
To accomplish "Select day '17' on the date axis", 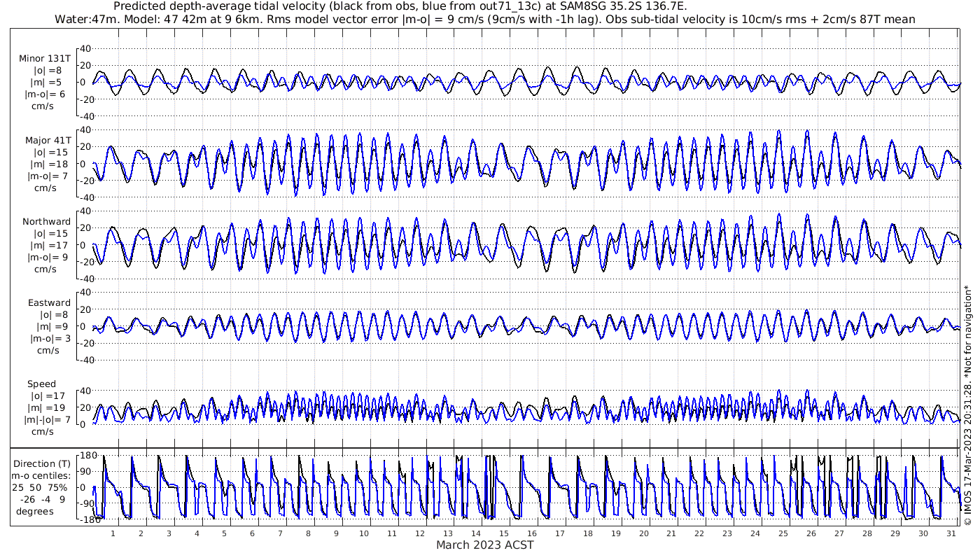I will (559, 533).
